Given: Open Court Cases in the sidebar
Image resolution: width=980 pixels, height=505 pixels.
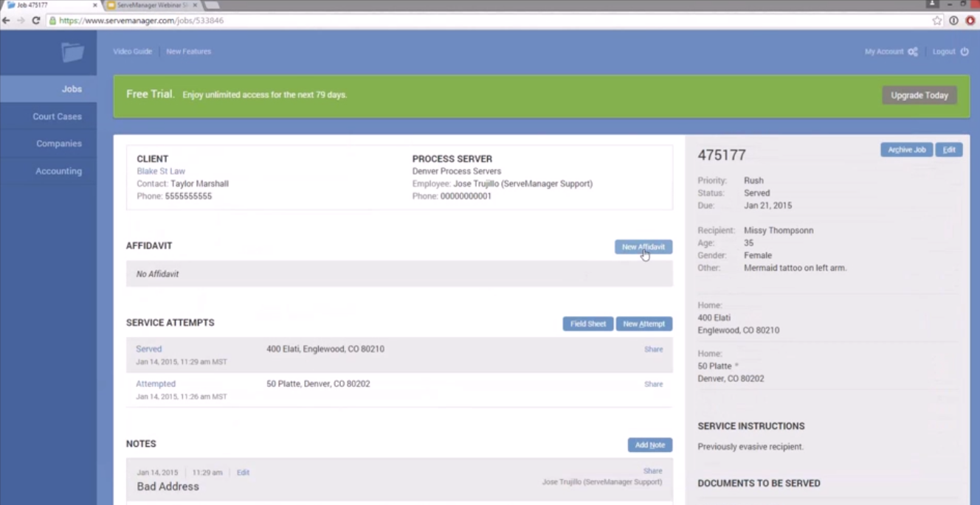Looking at the screenshot, I should click(57, 116).
